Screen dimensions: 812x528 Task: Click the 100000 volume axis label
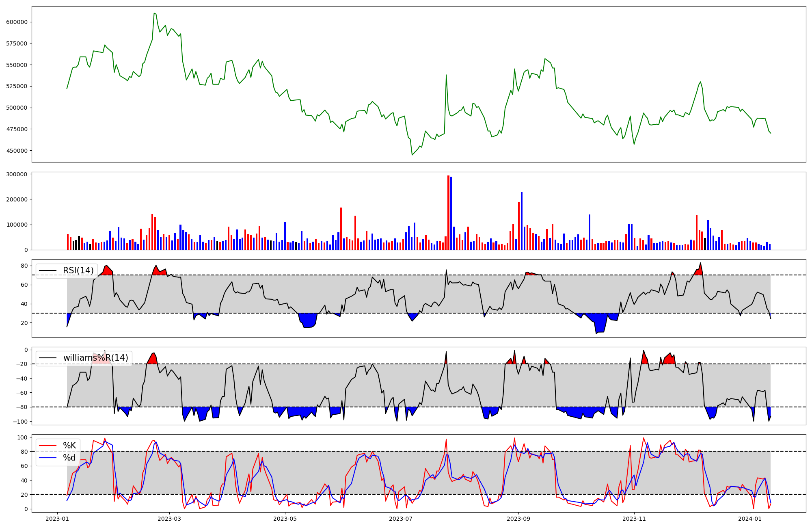point(17,225)
